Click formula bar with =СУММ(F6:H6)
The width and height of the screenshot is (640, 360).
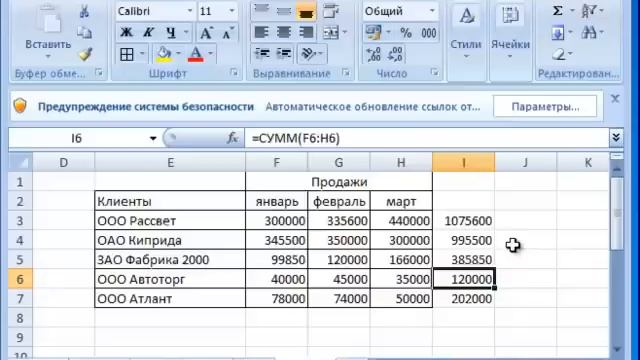click(x=427, y=138)
